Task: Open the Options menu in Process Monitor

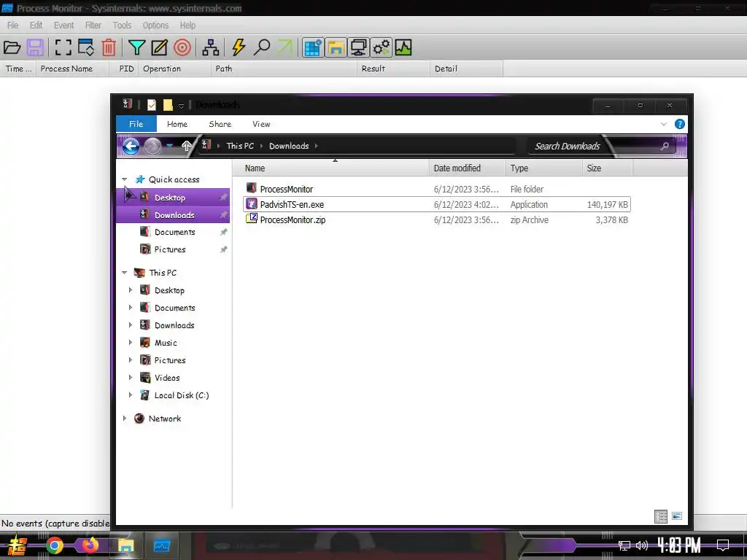Action: point(155,26)
